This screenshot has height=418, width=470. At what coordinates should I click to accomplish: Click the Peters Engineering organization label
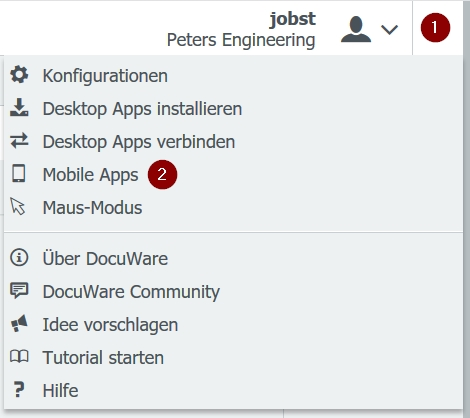pyautogui.click(x=241, y=40)
